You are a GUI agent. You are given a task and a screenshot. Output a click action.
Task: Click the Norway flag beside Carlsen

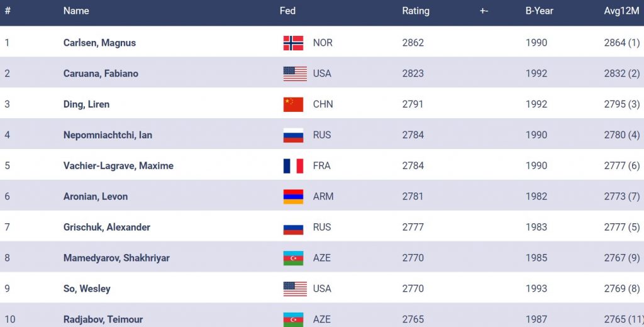tap(293, 43)
